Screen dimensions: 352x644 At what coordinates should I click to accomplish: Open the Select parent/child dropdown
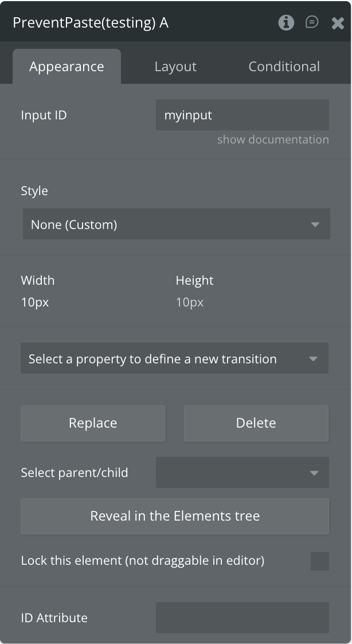(242, 472)
